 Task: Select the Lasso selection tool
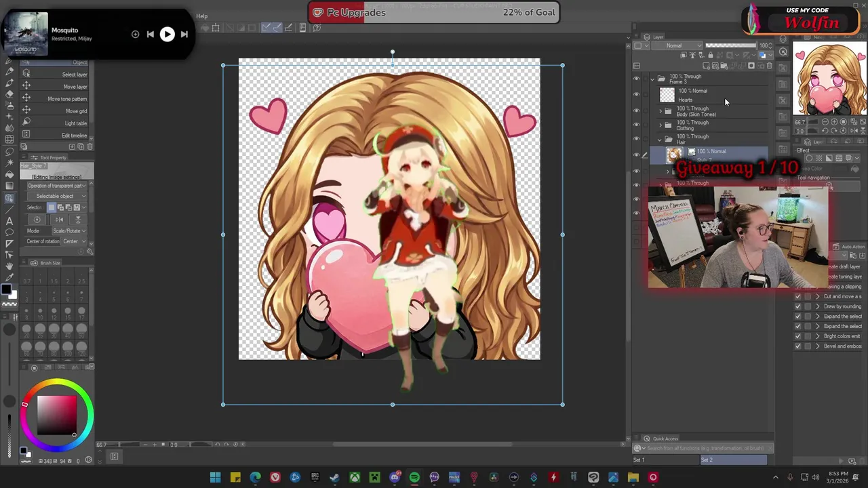(9, 151)
